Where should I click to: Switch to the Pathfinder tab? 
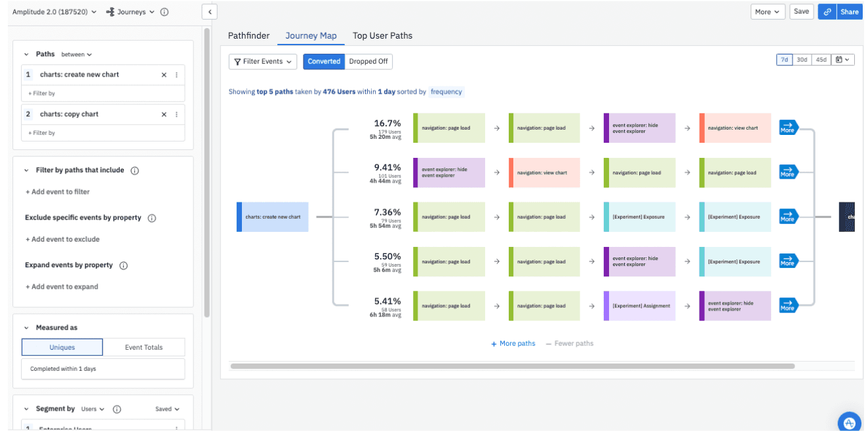click(x=248, y=35)
